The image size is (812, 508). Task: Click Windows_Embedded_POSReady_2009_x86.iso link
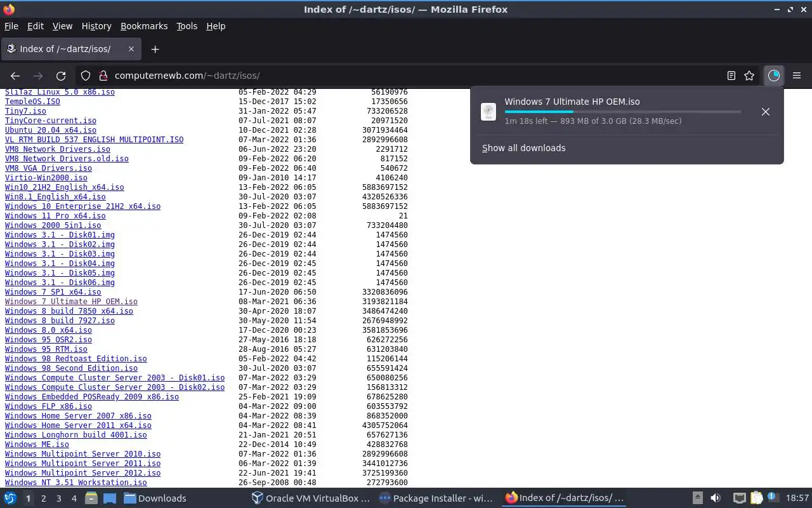[92, 397]
